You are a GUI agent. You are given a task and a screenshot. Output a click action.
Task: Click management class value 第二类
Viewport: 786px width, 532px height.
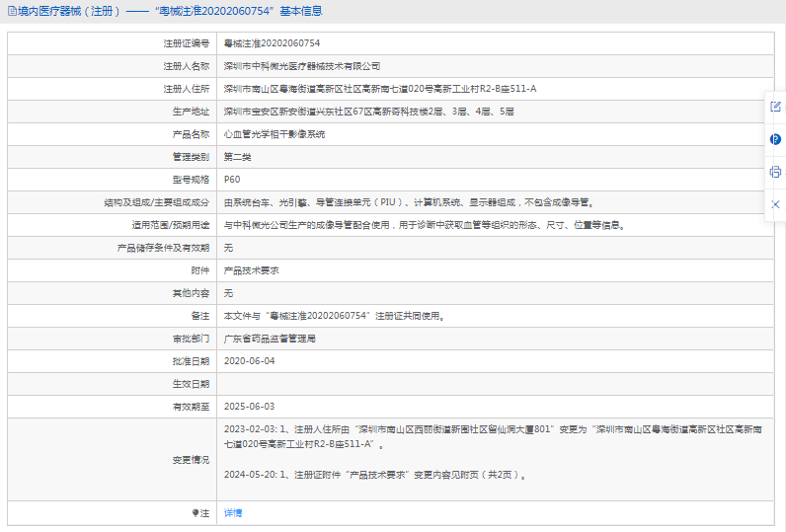tap(238, 157)
